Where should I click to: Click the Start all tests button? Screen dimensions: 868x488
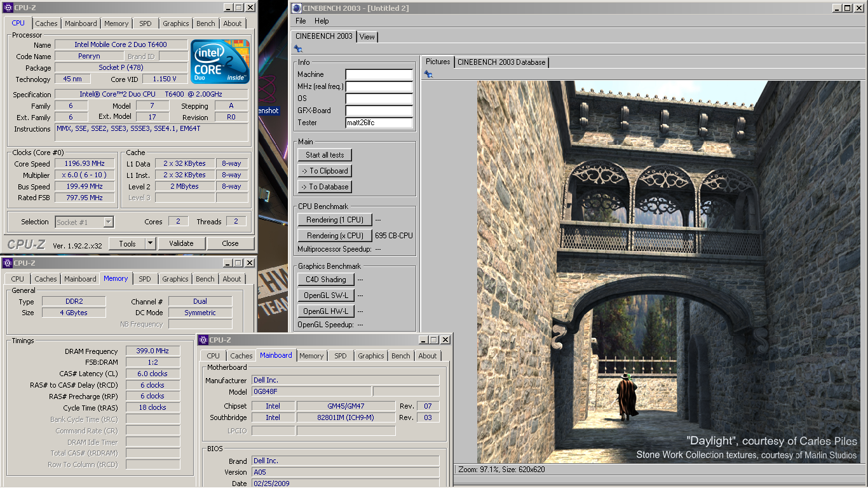tap(325, 155)
